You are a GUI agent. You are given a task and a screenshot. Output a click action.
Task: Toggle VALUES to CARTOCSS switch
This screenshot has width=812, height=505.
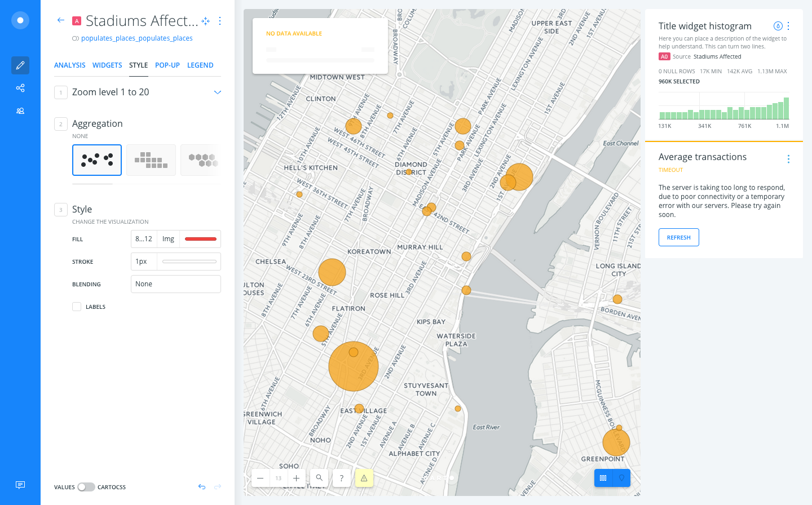(86, 487)
